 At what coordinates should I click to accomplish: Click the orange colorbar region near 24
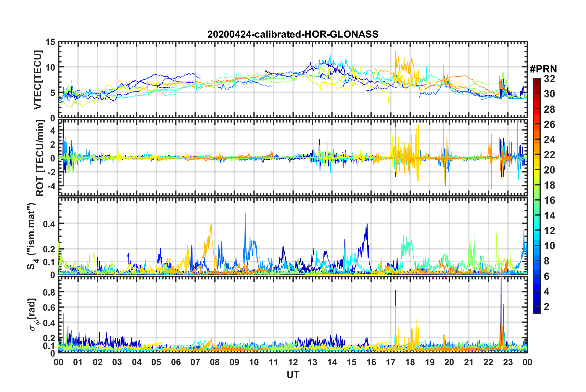(537, 140)
